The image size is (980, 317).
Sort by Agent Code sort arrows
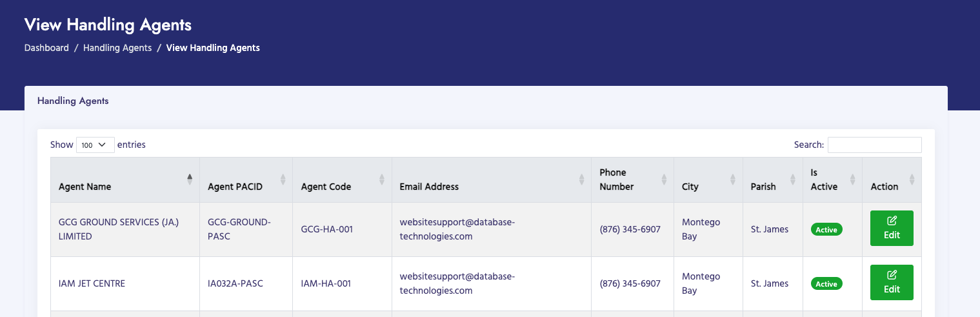(381, 179)
